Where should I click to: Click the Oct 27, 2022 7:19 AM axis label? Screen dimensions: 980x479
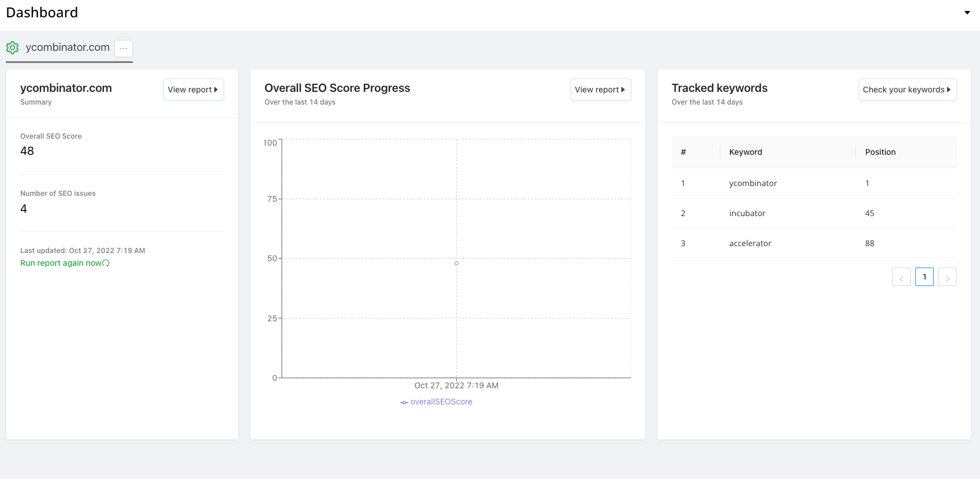[x=456, y=385]
